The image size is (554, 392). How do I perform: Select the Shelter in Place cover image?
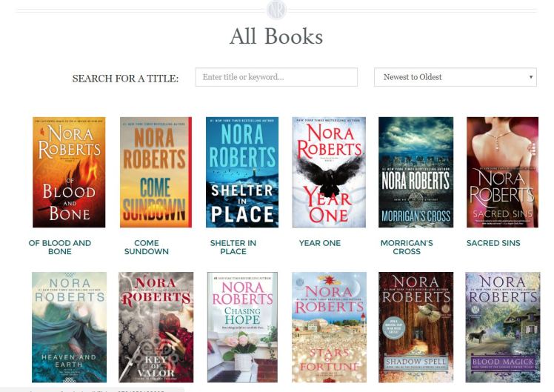[242, 172]
